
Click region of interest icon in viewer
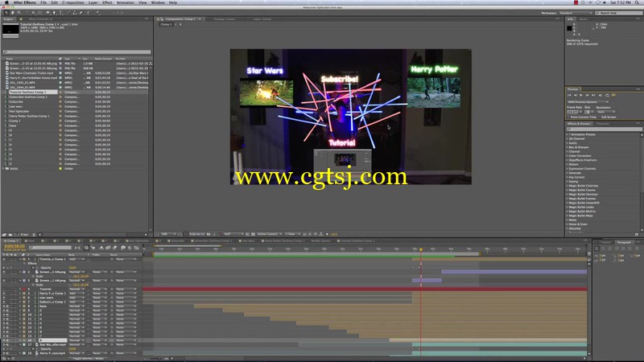pyautogui.click(x=248, y=234)
